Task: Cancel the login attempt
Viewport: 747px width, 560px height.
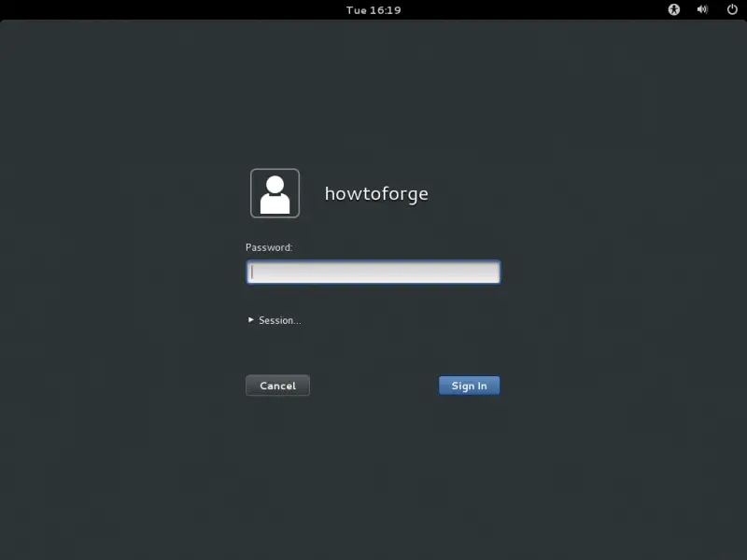Action: point(277,385)
